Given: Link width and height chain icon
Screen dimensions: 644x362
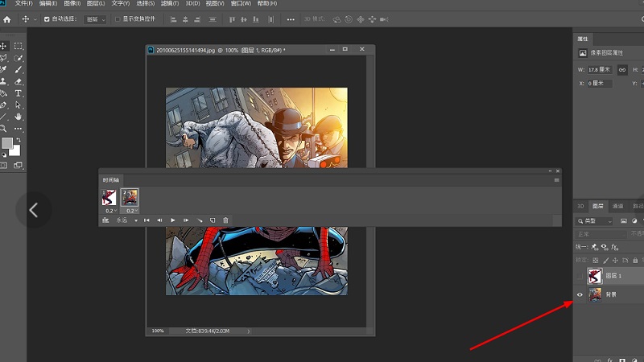Looking at the screenshot, I should point(622,70).
